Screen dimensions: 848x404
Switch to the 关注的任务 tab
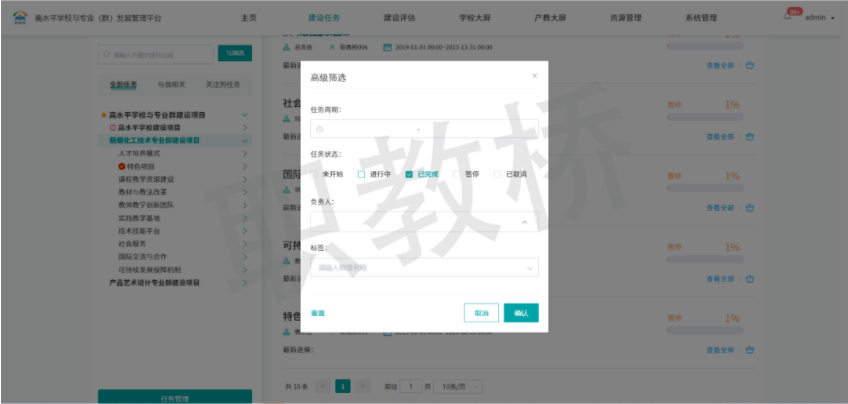point(223,85)
